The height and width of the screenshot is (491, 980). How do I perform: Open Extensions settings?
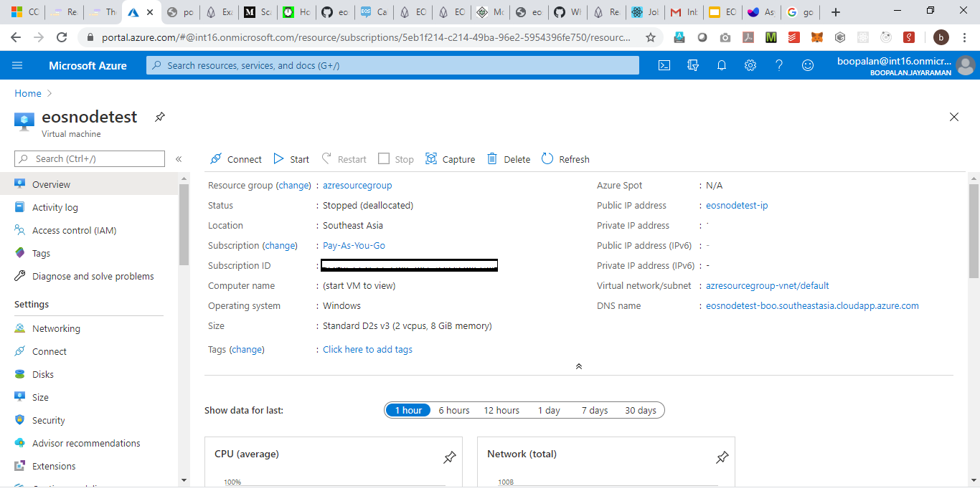[x=89, y=466]
